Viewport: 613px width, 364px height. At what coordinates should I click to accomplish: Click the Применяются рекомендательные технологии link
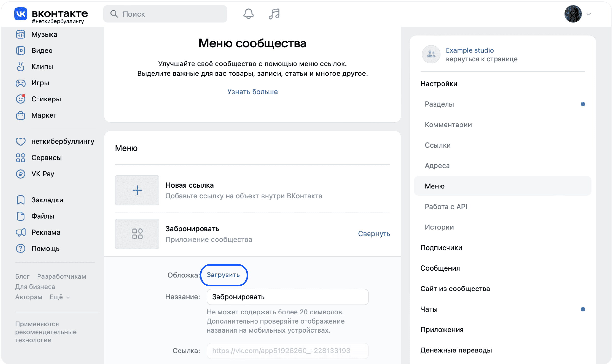pos(46,332)
